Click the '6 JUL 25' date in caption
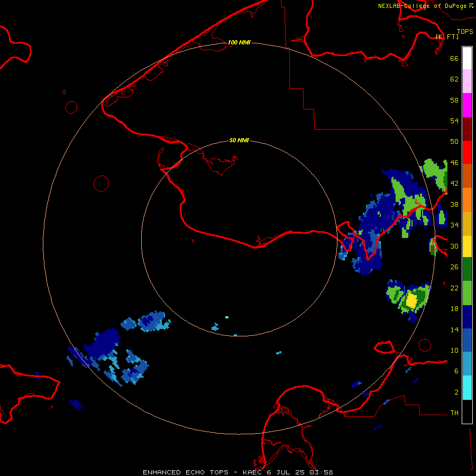Screen dimensions: 476x476 [286, 472]
